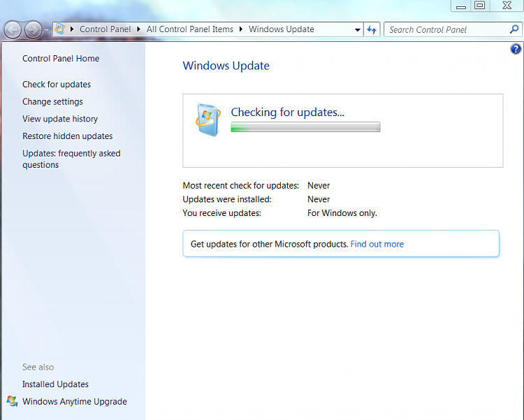Click the Checking for updates... text
This screenshot has height=420, width=524.
tap(287, 112)
